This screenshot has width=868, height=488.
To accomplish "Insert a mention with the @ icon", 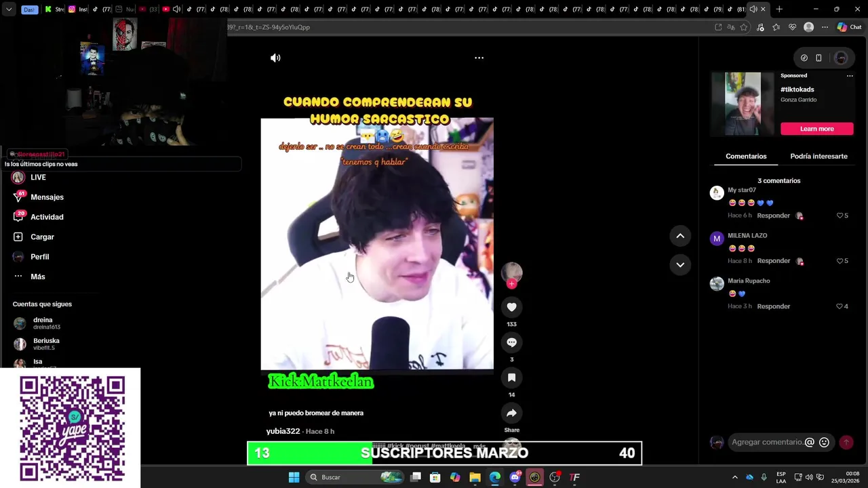I will [x=809, y=442].
